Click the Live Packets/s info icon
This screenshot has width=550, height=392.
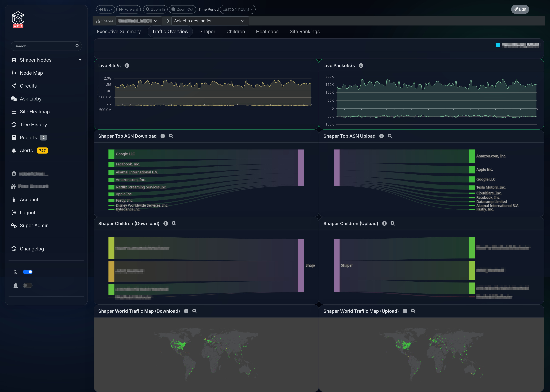(361, 66)
